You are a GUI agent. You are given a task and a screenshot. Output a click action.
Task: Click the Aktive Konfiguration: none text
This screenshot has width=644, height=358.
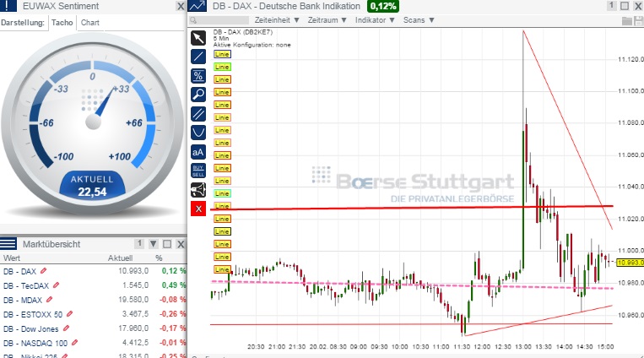click(x=252, y=45)
